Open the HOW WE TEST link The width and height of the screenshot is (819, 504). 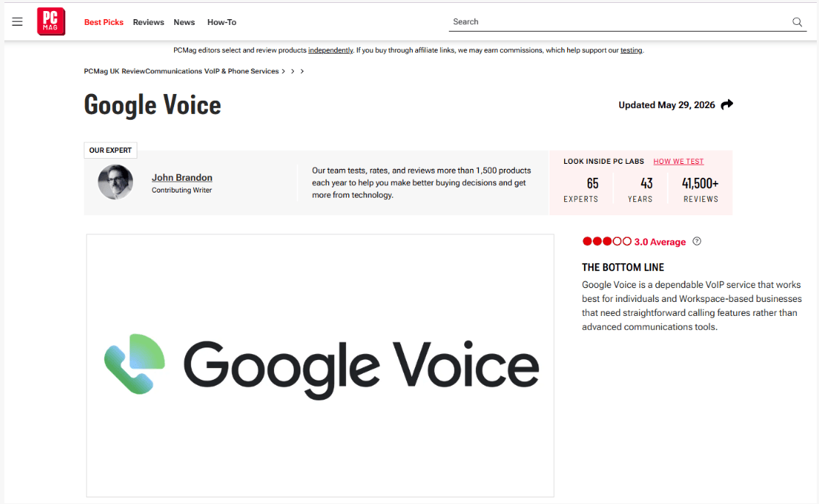[x=679, y=162]
